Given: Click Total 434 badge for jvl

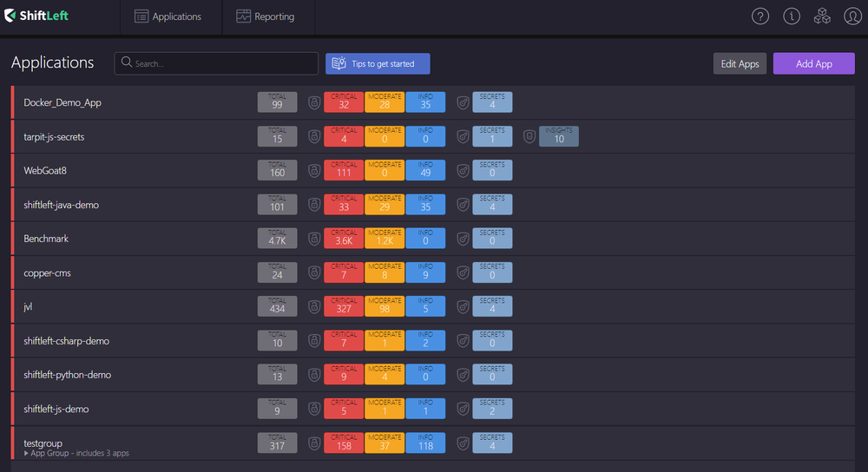Looking at the screenshot, I should coord(278,306).
